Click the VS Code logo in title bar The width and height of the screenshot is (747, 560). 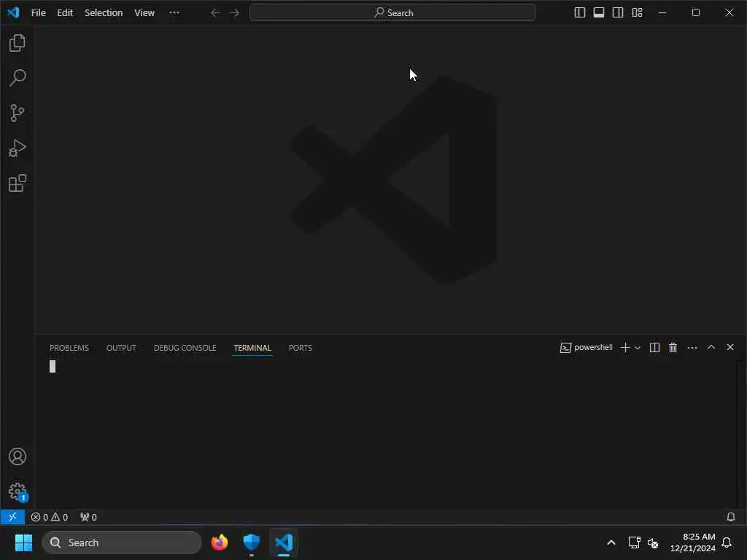tap(13, 12)
